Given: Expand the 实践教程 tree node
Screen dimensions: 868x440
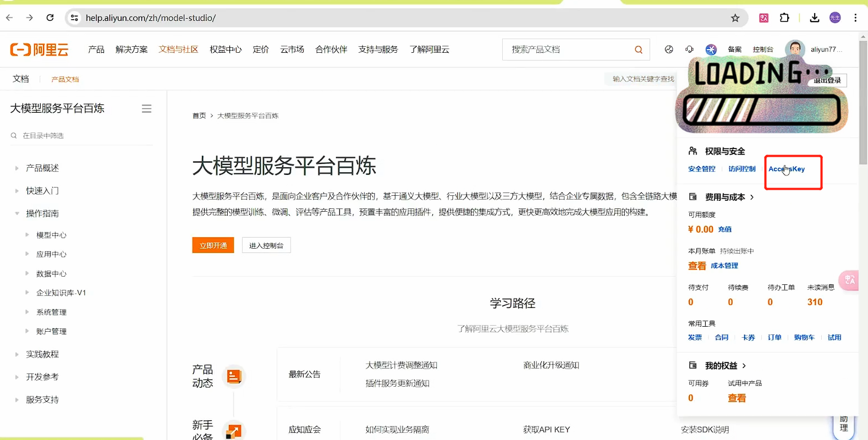Looking at the screenshot, I should [x=17, y=354].
